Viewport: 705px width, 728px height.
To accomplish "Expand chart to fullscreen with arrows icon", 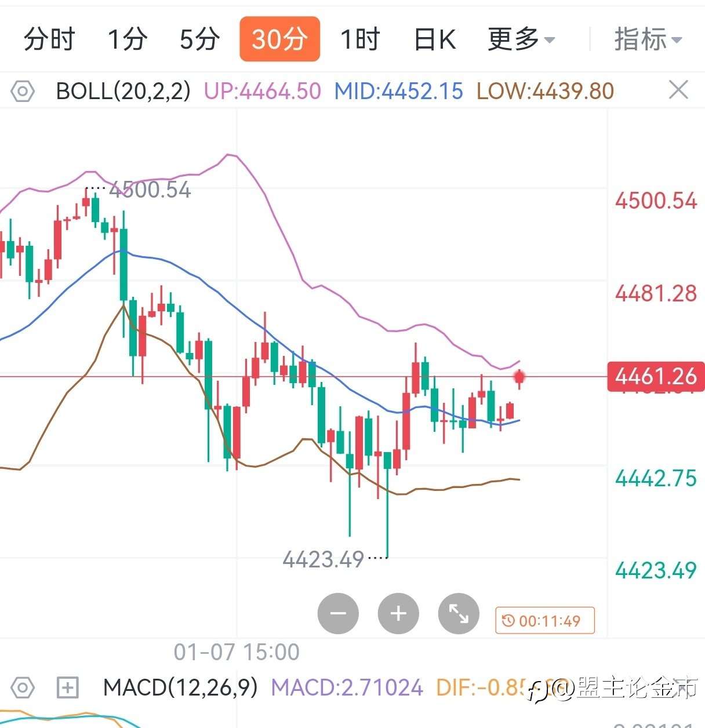I will [459, 613].
